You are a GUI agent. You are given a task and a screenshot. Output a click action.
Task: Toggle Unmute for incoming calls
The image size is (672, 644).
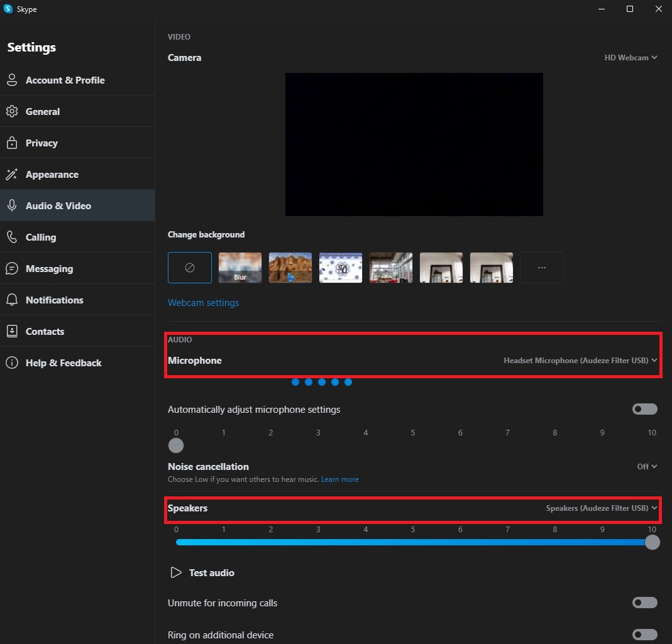click(644, 603)
